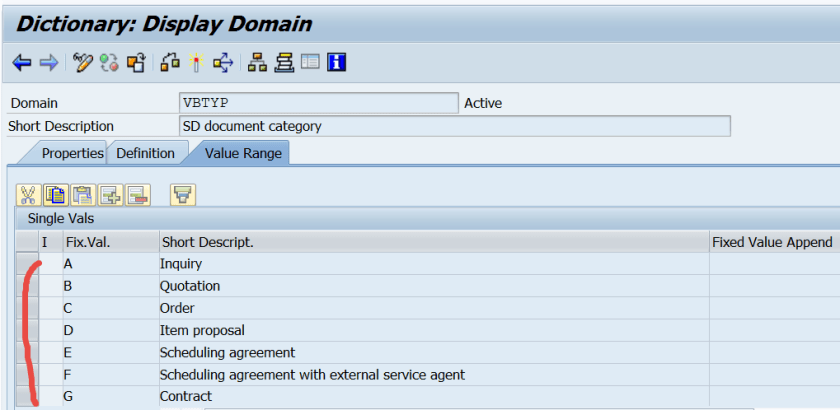Switch to the Properties tab
Image resolution: width=840 pixels, height=410 pixels.
pos(72,153)
